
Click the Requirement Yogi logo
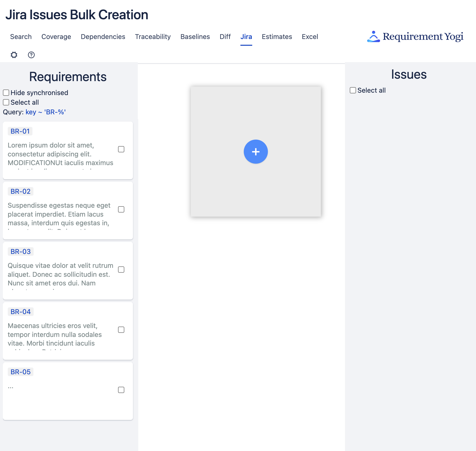click(x=415, y=37)
